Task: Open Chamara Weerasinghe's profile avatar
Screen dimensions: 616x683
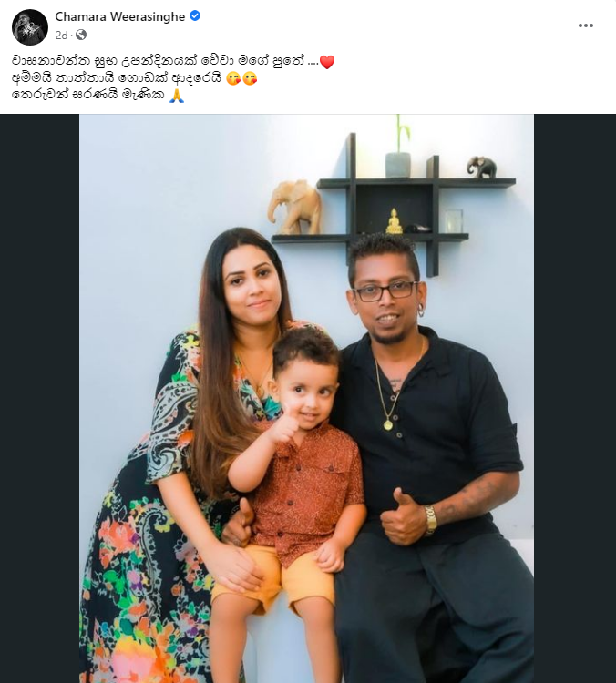Action: [x=30, y=26]
